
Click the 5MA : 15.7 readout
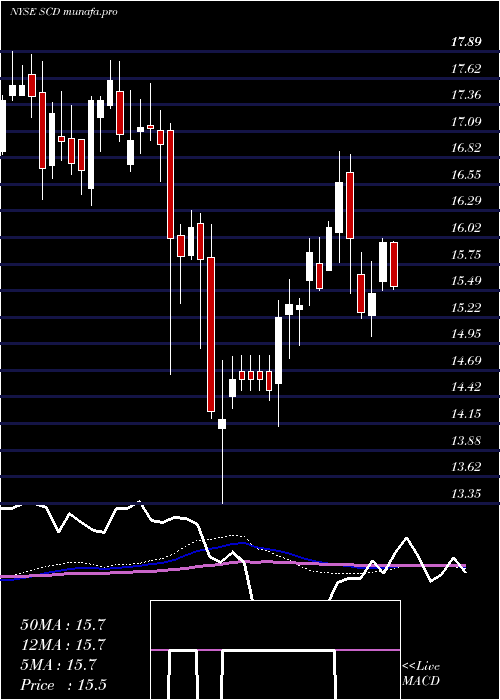(x=58, y=665)
